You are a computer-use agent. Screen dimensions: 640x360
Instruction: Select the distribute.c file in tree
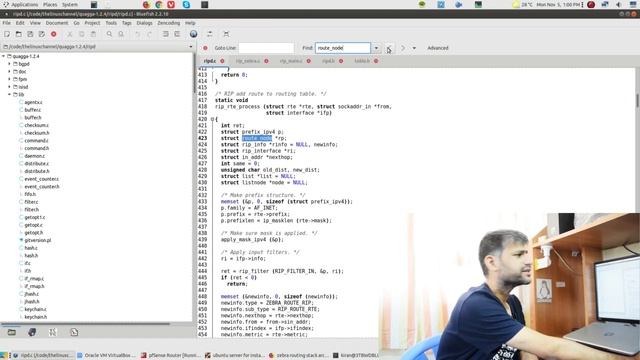pos(36,164)
